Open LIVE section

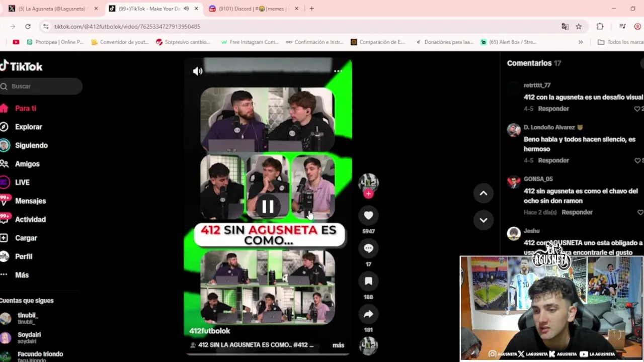pos(22,183)
